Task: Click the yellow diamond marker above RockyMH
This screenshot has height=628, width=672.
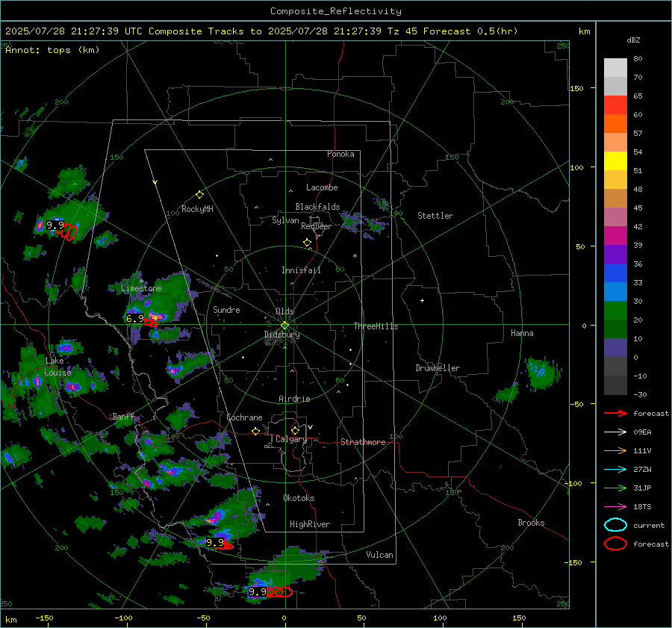Action: click(x=199, y=195)
